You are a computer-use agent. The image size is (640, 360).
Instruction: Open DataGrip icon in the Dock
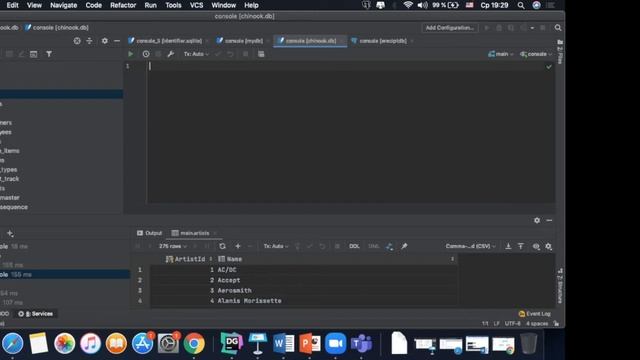click(231, 343)
